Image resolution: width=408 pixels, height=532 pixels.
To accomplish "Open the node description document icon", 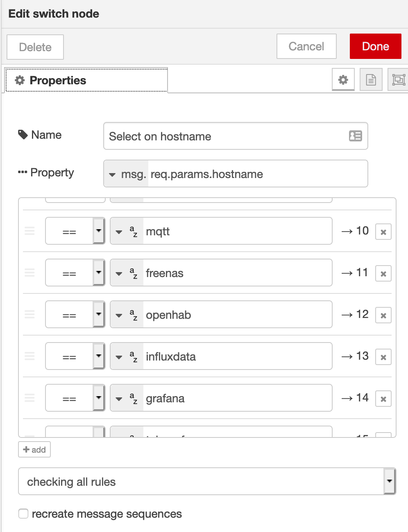I will pyautogui.click(x=371, y=80).
